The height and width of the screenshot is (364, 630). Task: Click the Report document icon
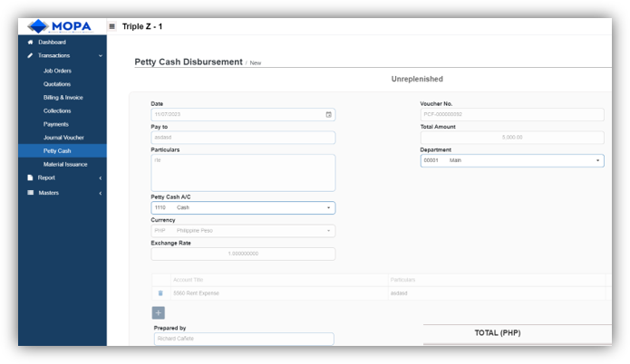pos(30,177)
